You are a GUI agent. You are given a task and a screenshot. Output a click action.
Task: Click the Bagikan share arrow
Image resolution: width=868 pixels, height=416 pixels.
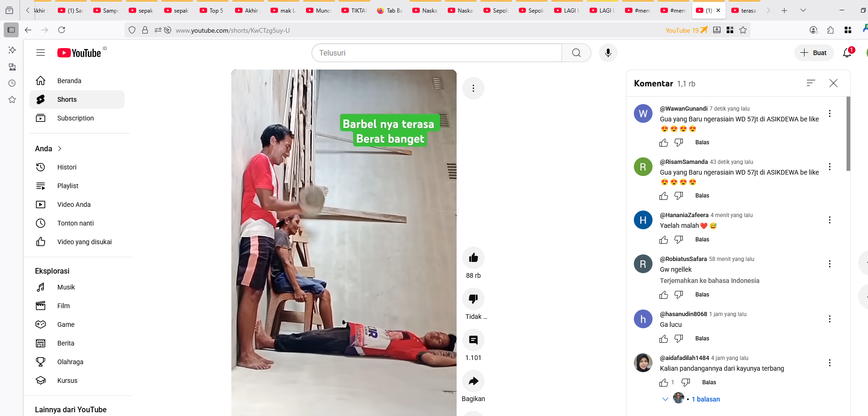pos(473,381)
